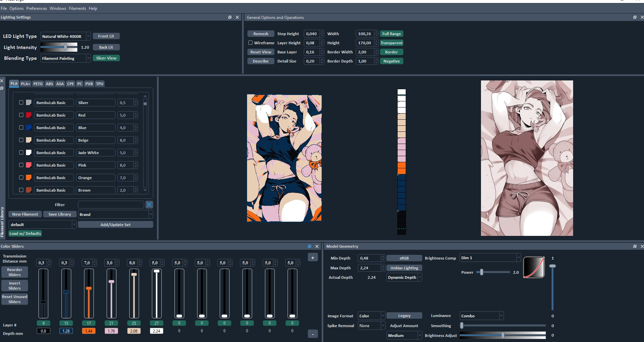Close the Lighting Settings panel
The height and width of the screenshot is (342, 644).
[x=237, y=17]
